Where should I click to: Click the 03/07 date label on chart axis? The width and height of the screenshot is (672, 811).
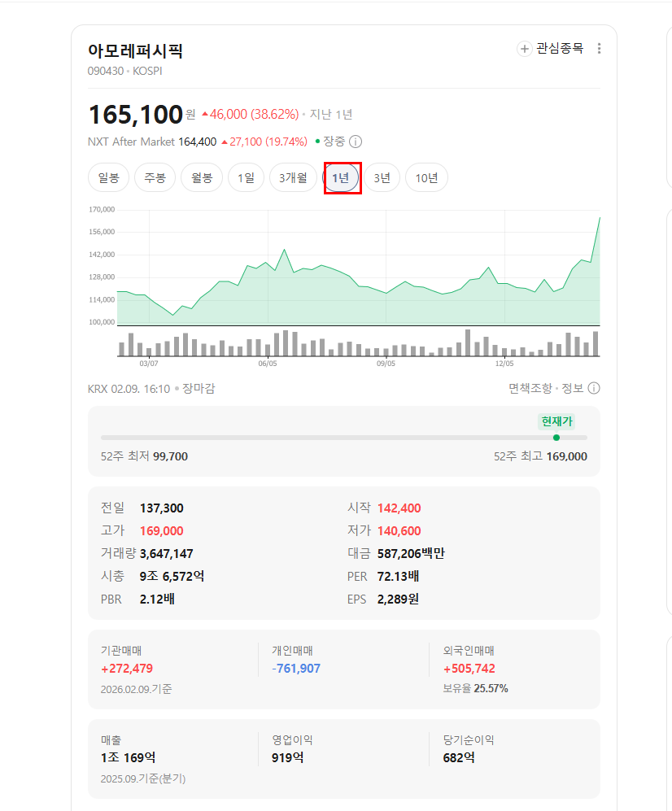tap(149, 364)
